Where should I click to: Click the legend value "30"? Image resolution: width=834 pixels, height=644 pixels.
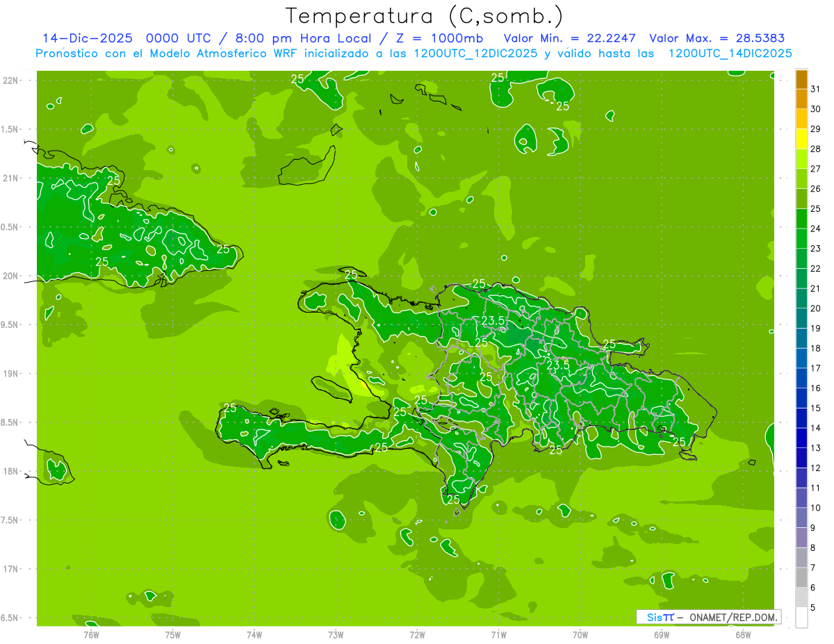pos(815,109)
